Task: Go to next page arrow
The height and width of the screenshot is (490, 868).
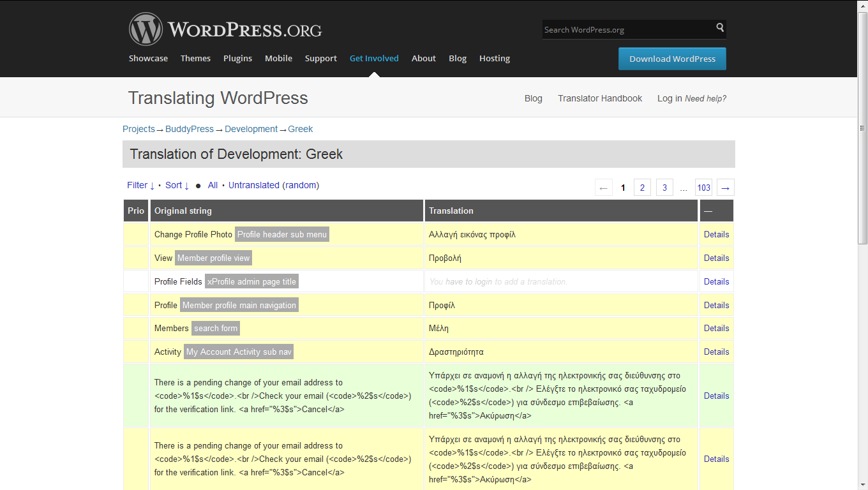Action: [x=726, y=188]
